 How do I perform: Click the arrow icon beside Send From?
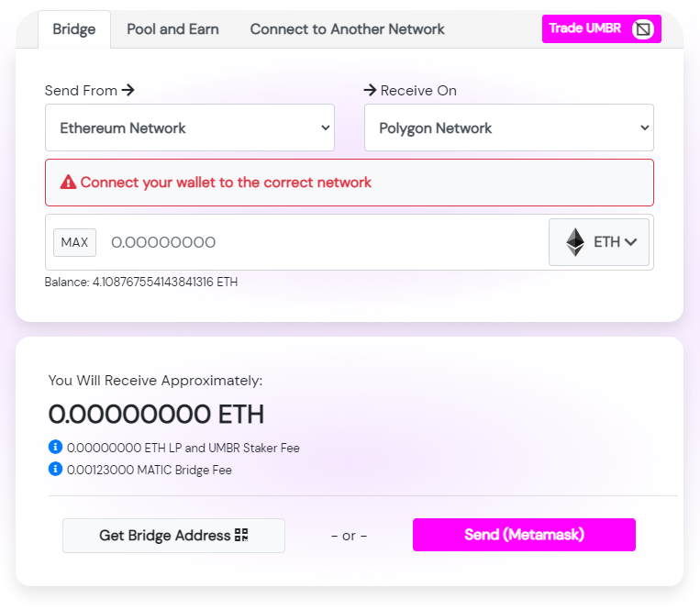click(128, 90)
